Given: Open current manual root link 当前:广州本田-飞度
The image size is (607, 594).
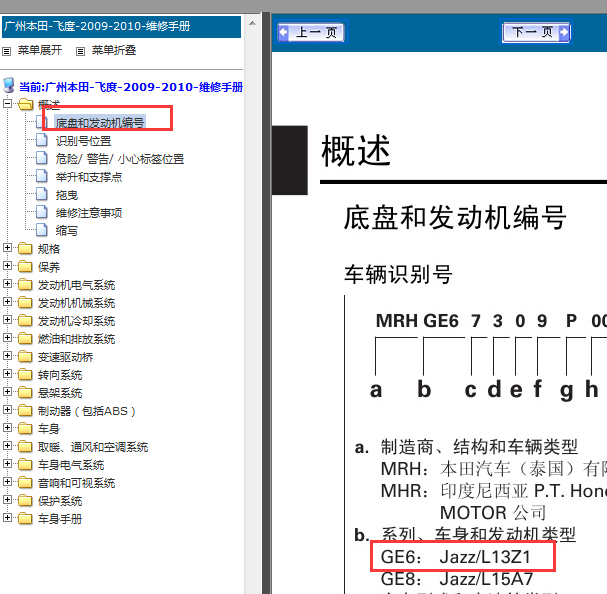Looking at the screenshot, I should pos(131,87).
